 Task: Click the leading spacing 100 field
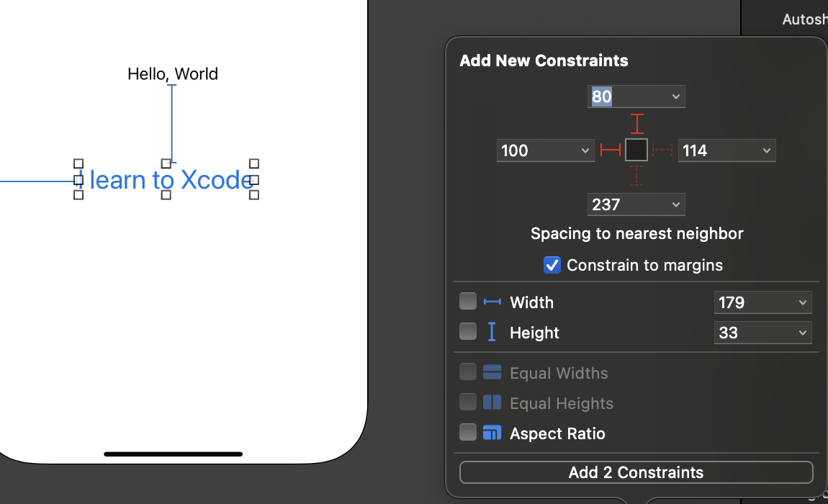click(x=537, y=150)
